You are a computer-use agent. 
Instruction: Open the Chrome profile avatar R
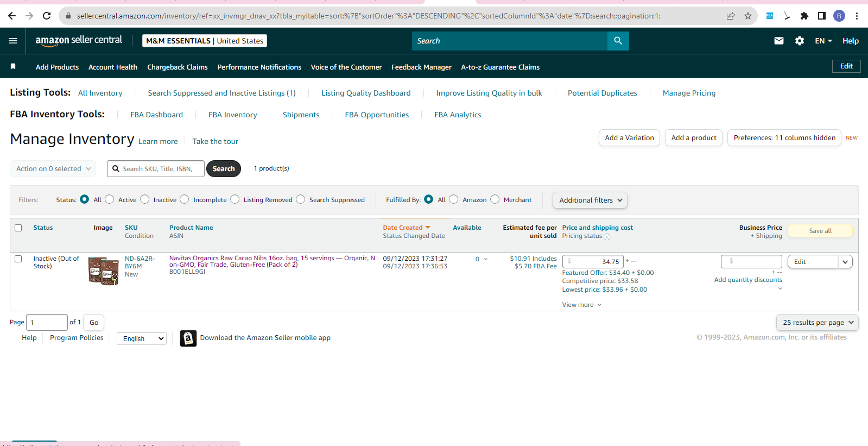click(x=839, y=16)
